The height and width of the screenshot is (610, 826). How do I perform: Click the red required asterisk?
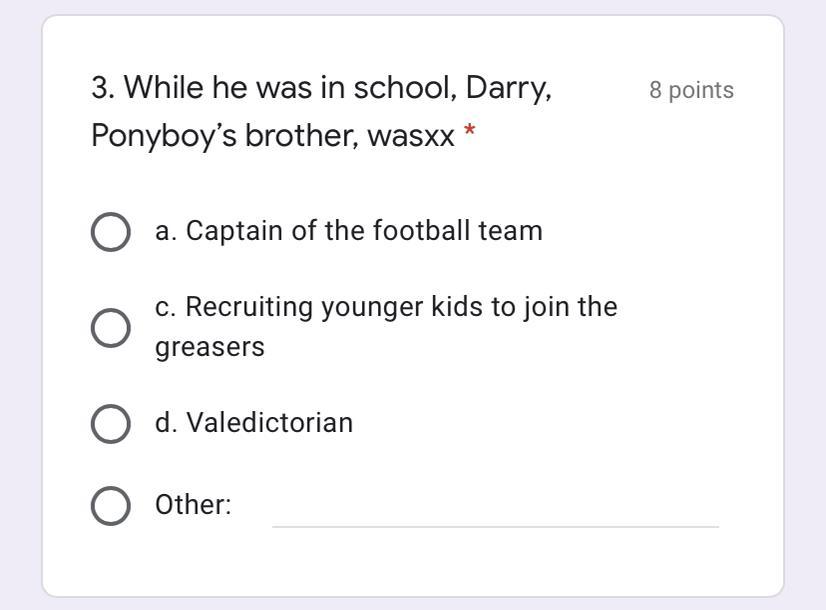[x=469, y=135]
